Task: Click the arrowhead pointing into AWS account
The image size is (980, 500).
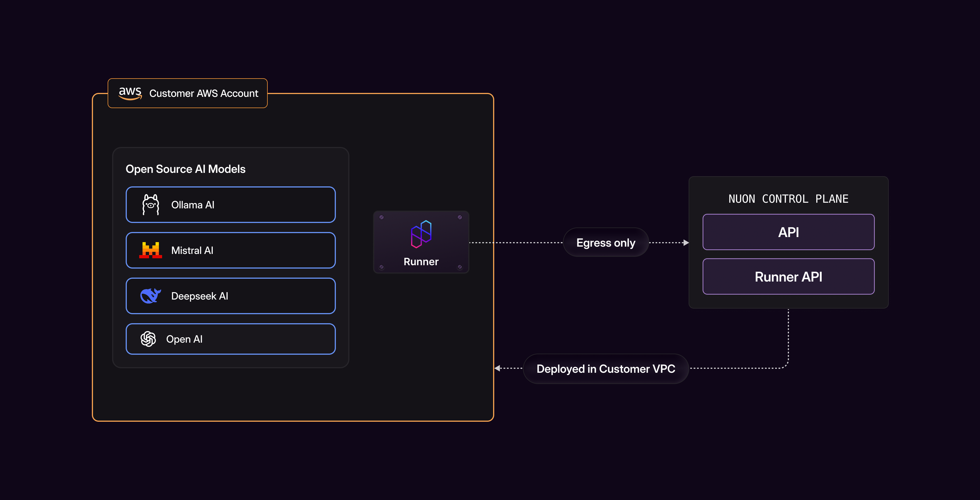Action: click(x=497, y=368)
